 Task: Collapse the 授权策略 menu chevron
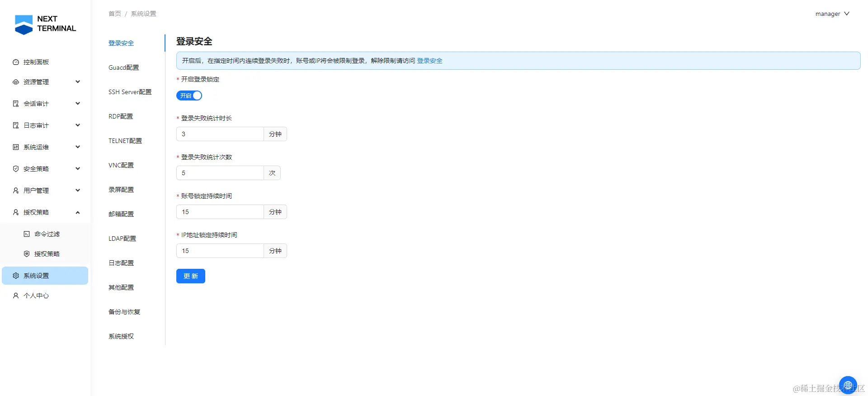[x=78, y=212]
